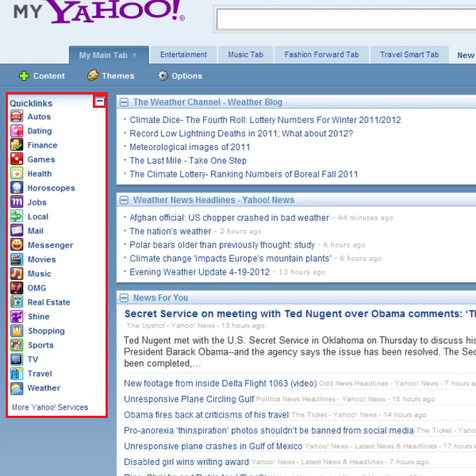Open the Real Estate icon
Viewport: 476px width, 476px height.
17,301
